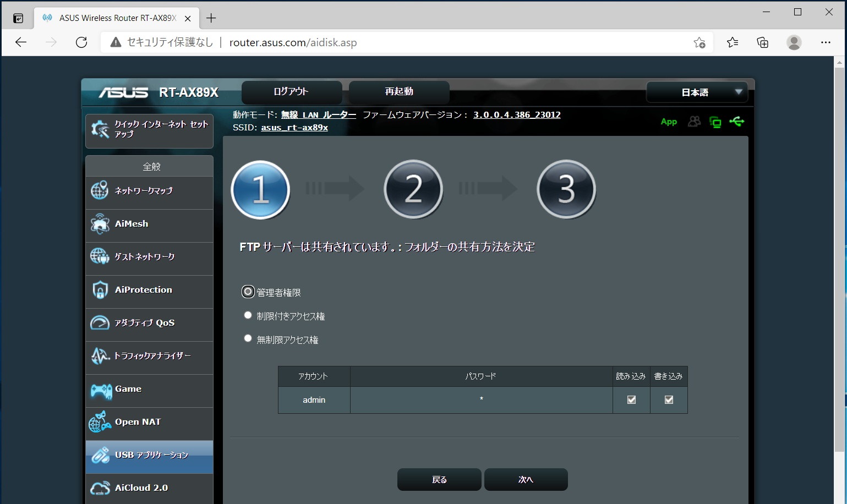Click the green App link in header
Image resolution: width=847 pixels, height=504 pixels.
[x=669, y=122]
